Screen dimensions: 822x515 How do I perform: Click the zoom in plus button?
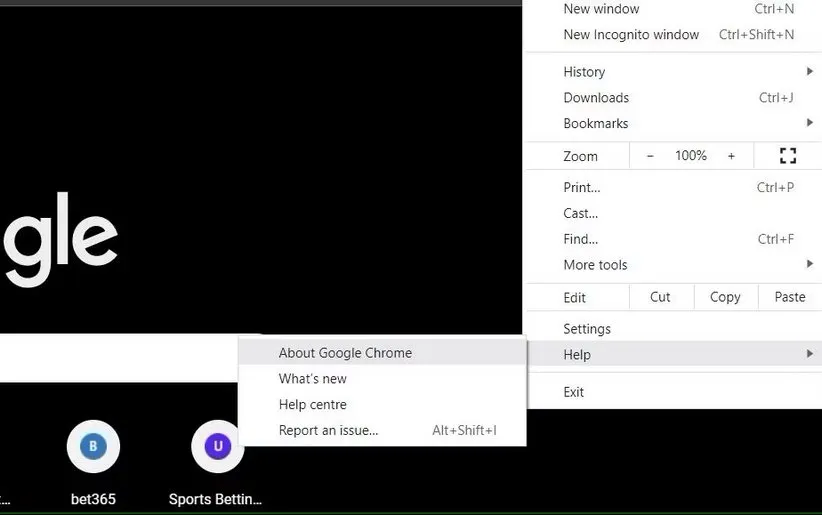click(x=731, y=156)
